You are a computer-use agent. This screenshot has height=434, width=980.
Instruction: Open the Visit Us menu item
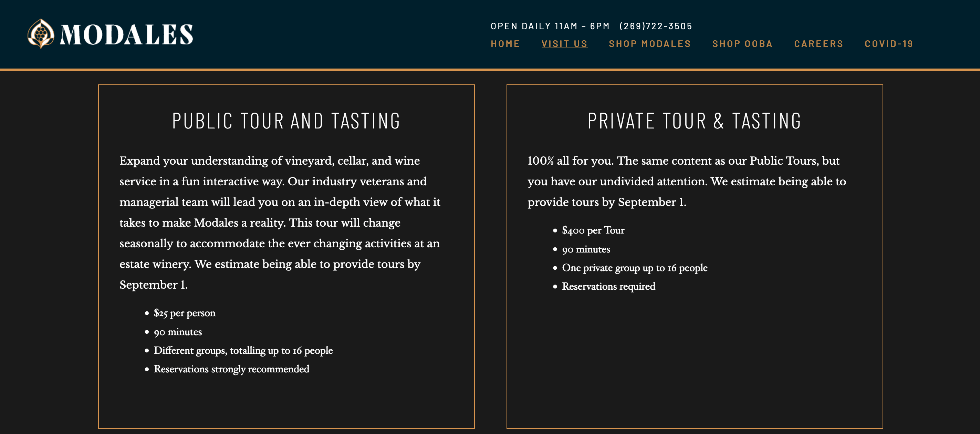pos(565,44)
